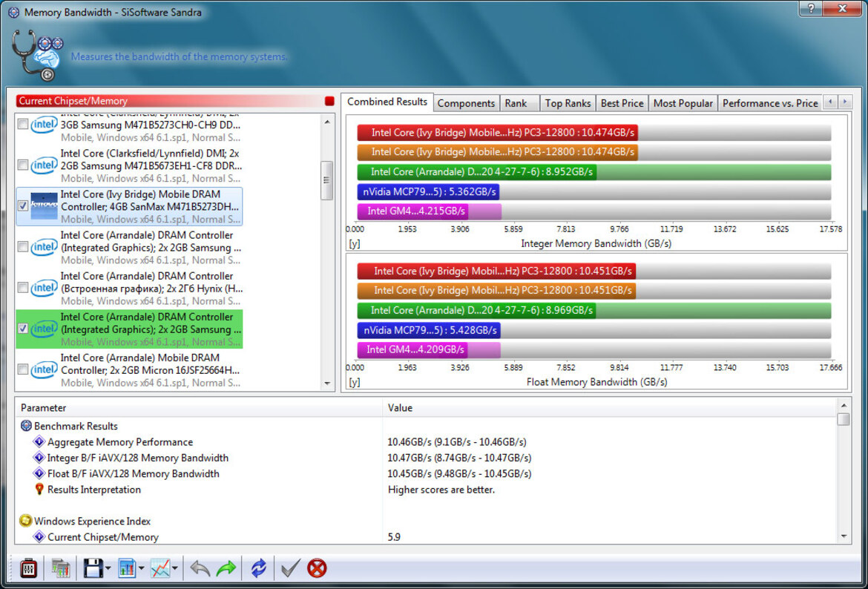This screenshot has height=589, width=868.
Task: Click the [y] axis toggle on float chart
Action: click(x=355, y=382)
